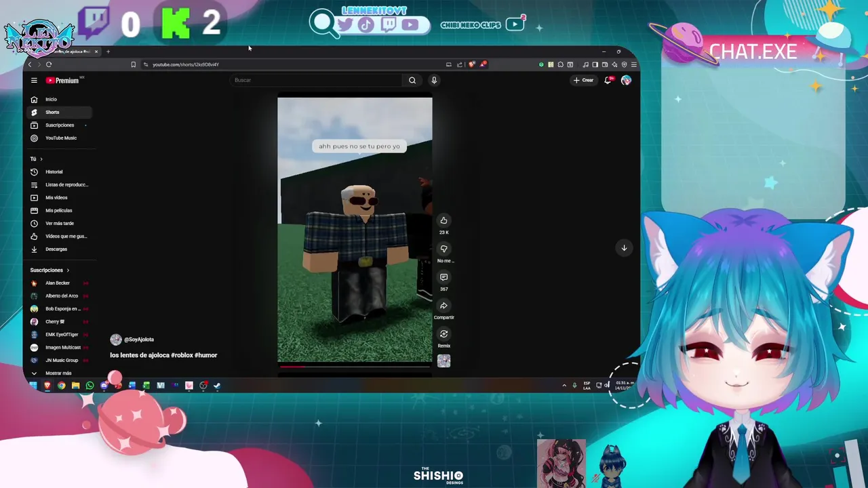Close the current YouTube browser tab

(96, 52)
